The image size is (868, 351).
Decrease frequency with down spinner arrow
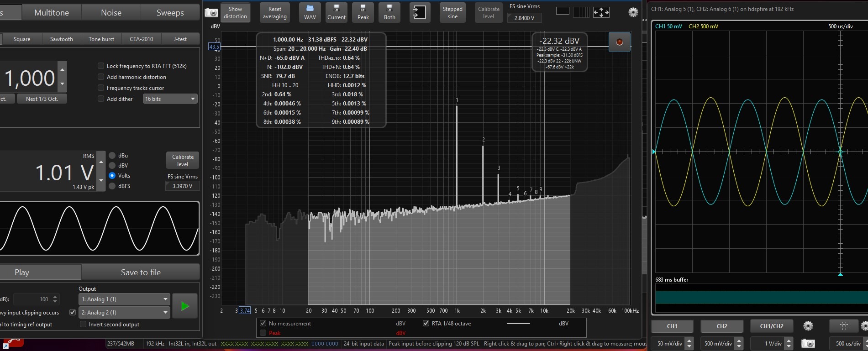[x=63, y=85]
